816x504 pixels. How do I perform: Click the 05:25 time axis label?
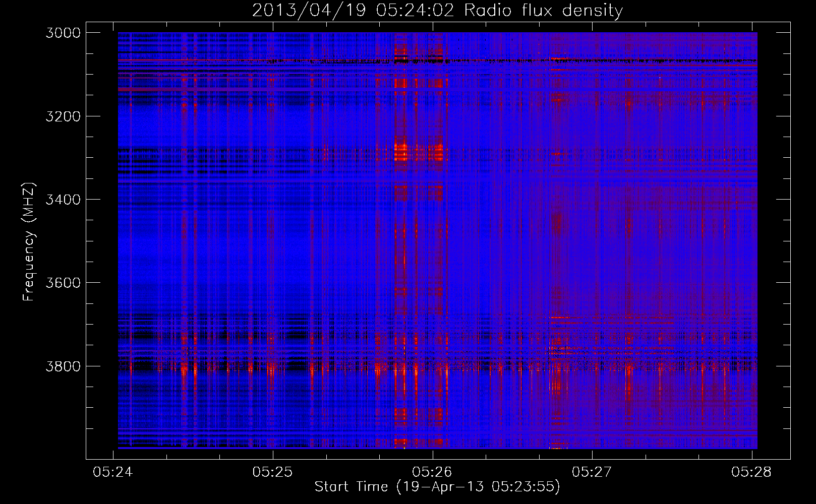(x=273, y=472)
